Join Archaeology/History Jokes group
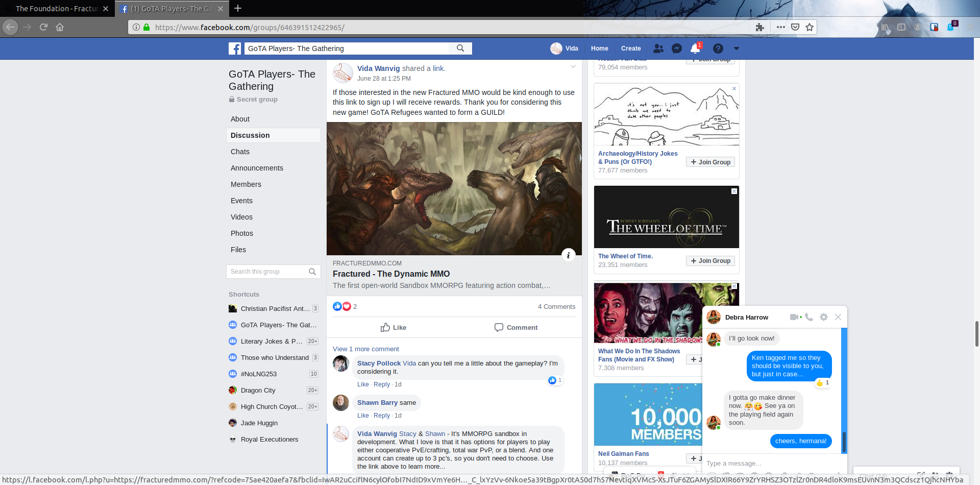This screenshot has height=485, width=980. pyautogui.click(x=710, y=162)
